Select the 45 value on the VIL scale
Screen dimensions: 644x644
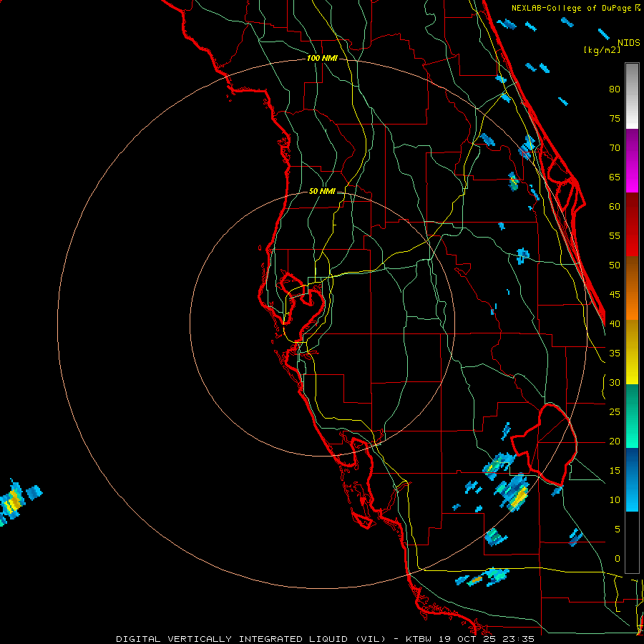pyautogui.click(x=615, y=295)
